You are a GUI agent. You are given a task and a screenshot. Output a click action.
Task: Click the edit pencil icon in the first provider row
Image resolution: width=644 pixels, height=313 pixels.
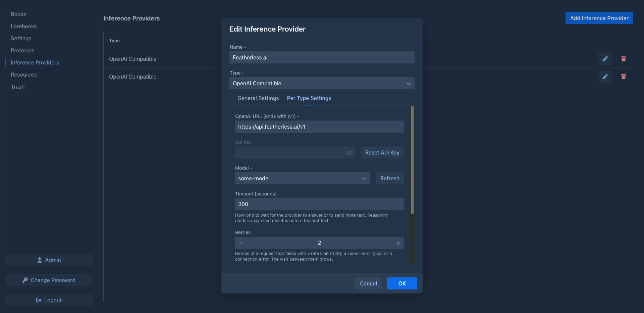[x=605, y=59]
